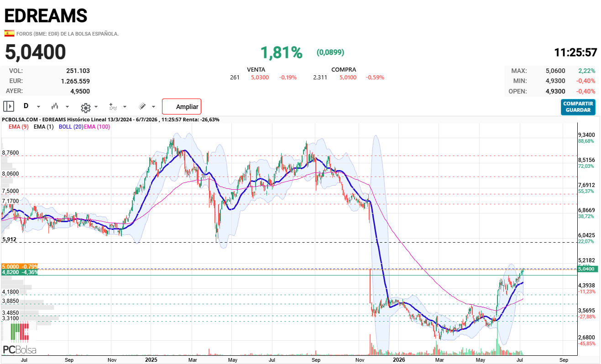Screen dimensions: 601x364
Task: Select the pencil drawing tool icon
Action: point(142,106)
